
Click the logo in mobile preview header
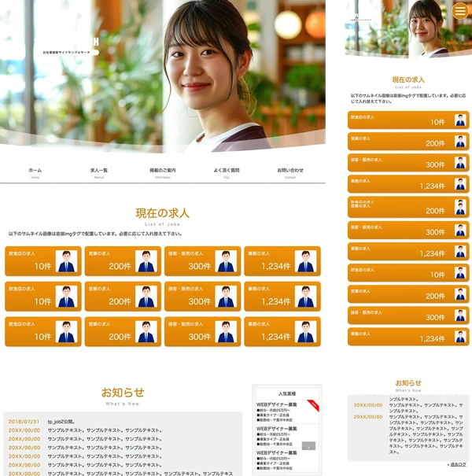click(360, 17)
